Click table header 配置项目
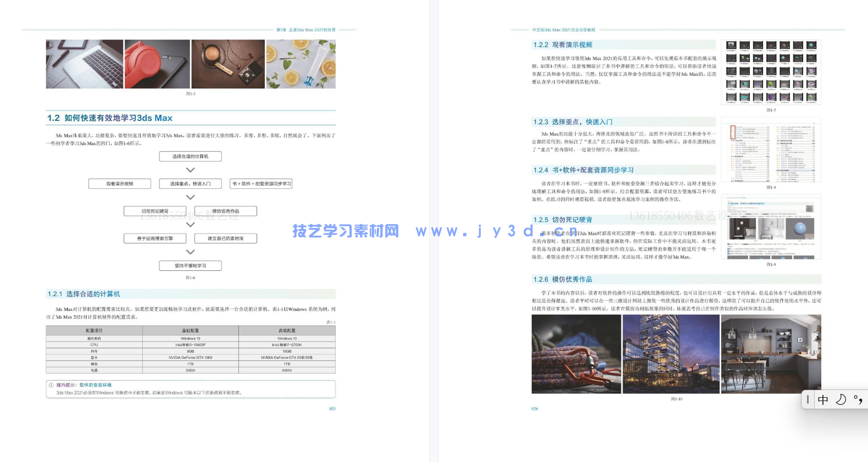This screenshot has height=462, width=868. (x=94, y=331)
